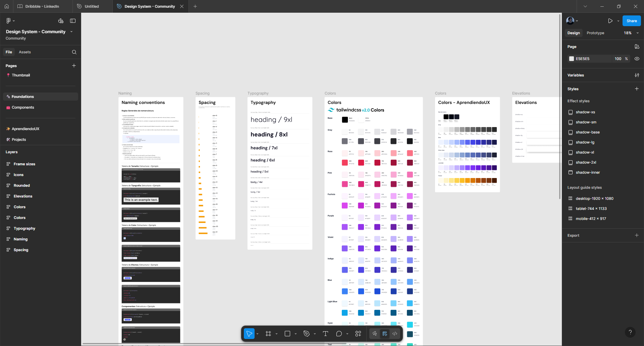Open the Actions components tool
This screenshot has height=346, width=644.
click(x=358, y=334)
